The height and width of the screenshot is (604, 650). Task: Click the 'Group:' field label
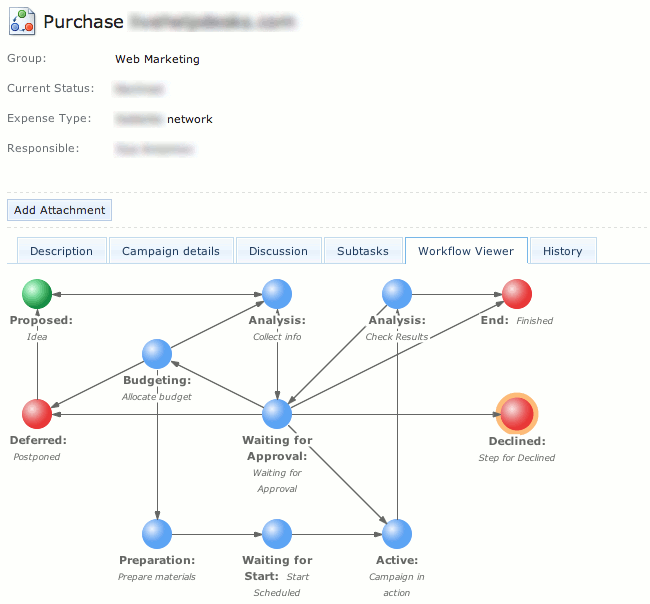[x=27, y=58]
